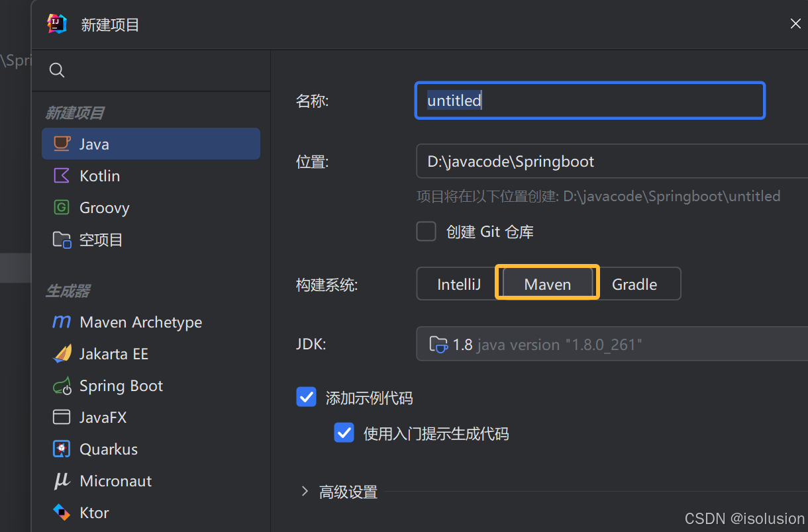Open the Spring Boot generator label
This screenshot has height=532, width=808.
click(x=121, y=386)
